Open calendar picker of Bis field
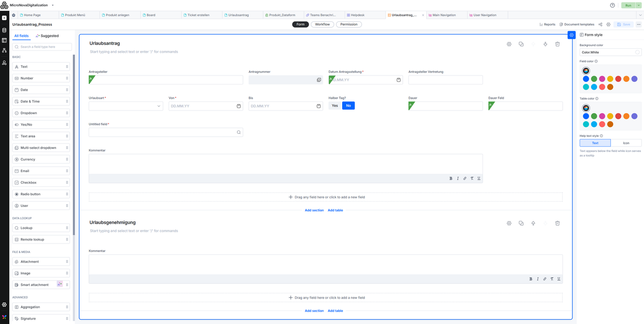The width and height of the screenshot is (644, 324). tap(318, 106)
